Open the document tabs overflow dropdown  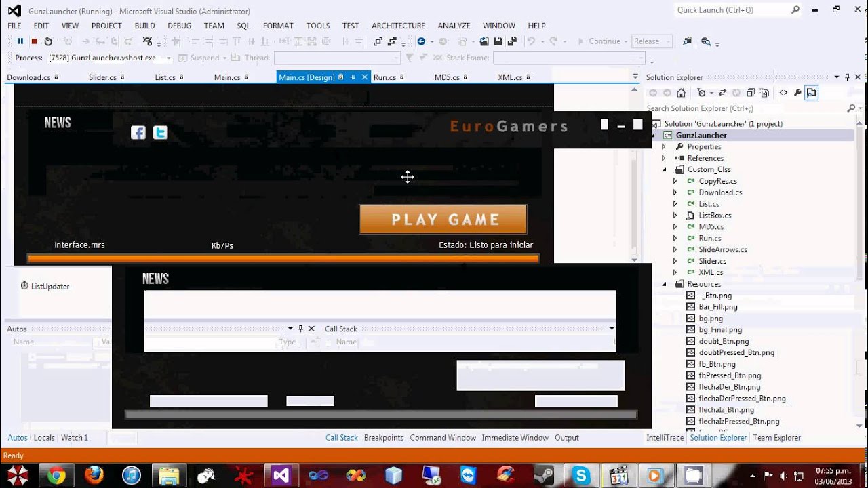point(635,77)
